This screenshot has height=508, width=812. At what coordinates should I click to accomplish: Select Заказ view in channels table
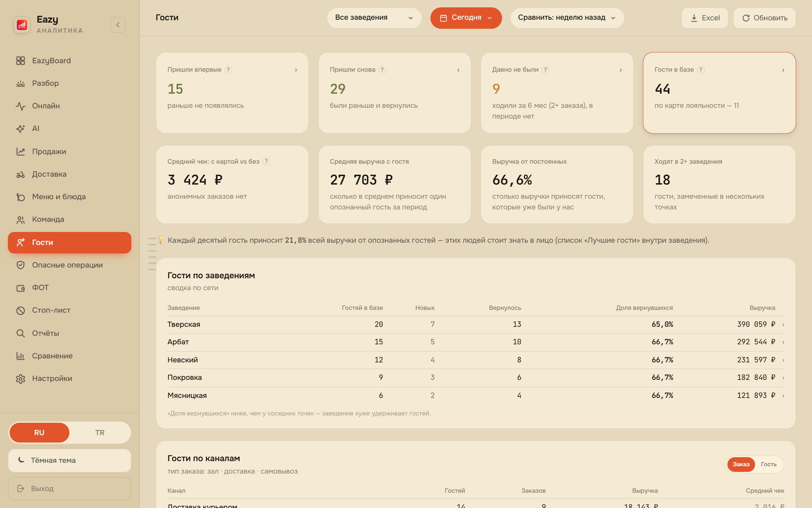pos(741,464)
